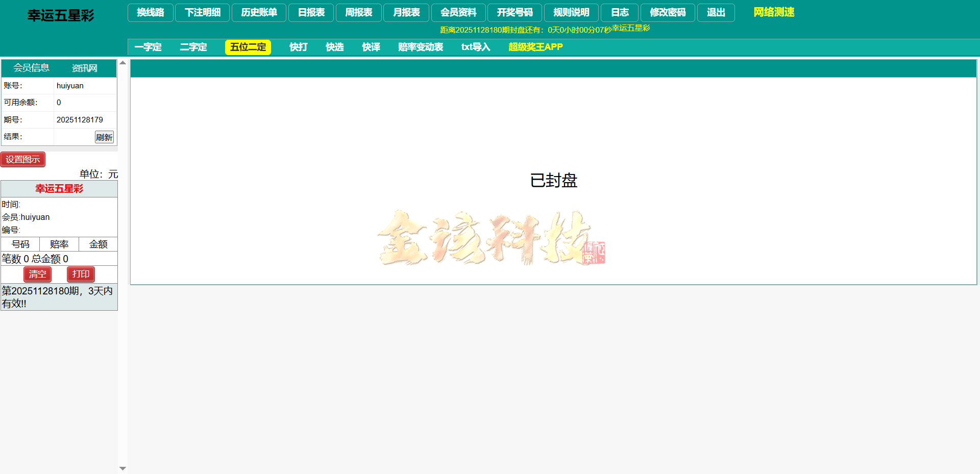This screenshot has width=980, height=474.
Task: Open 下注明细 to view betting details
Action: pos(202,13)
